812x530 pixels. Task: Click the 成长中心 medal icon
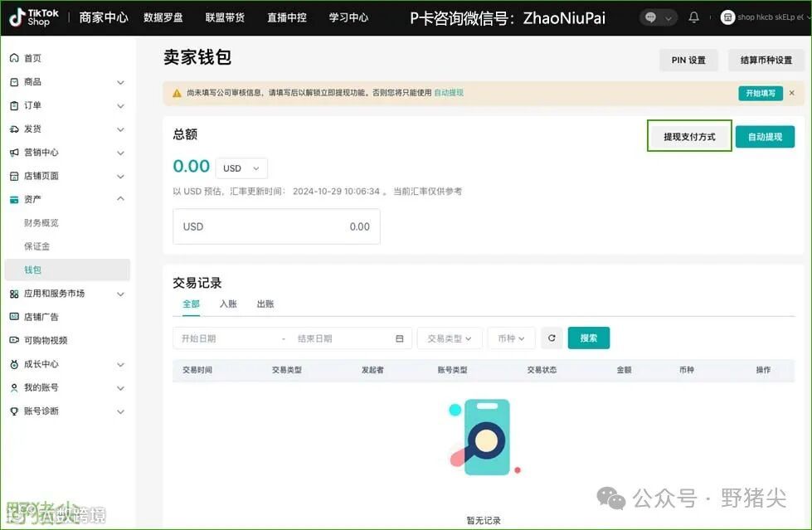tap(14, 364)
